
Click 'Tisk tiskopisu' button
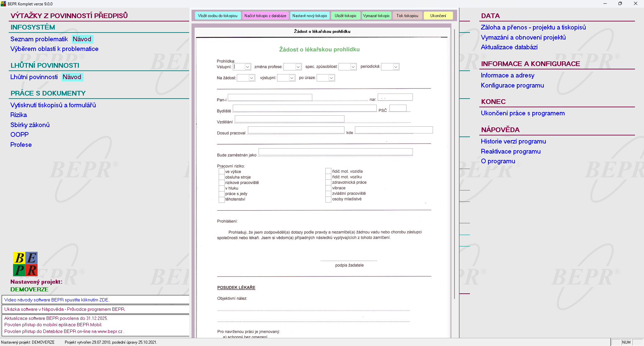point(407,16)
